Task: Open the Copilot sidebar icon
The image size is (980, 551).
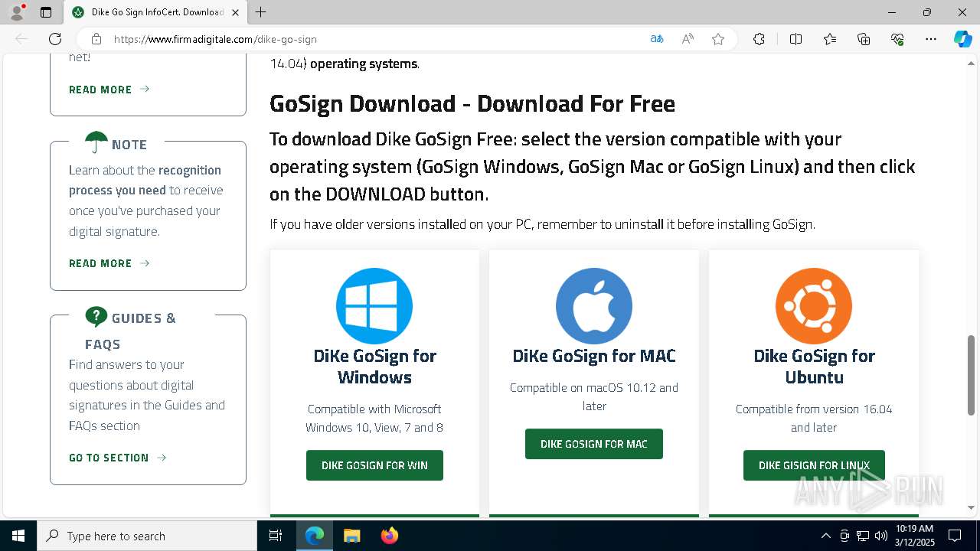Action: tap(962, 39)
